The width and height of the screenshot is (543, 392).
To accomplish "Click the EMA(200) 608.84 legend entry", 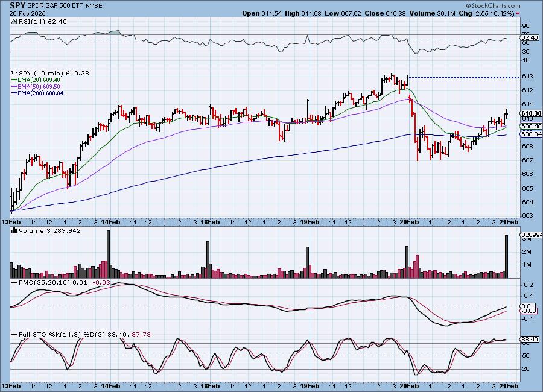I will pyautogui.click(x=40, y=93).
